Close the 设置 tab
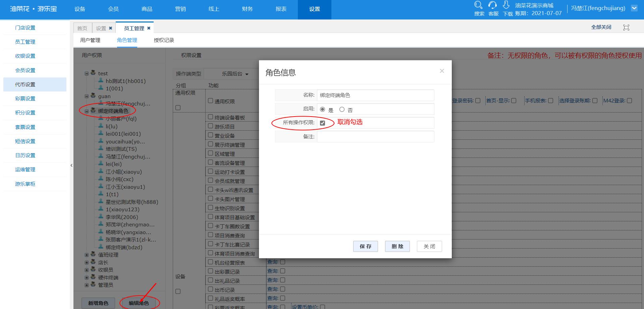This screenshot has width=644, height=309. click(x=110, y=28)
